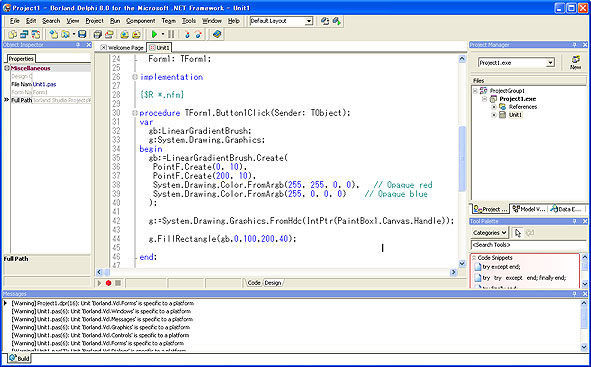The width and height of the screenshot is (591, 367).
Task: Switch to the Project Manager bottom tab
Action: click(x=491, y=209)
